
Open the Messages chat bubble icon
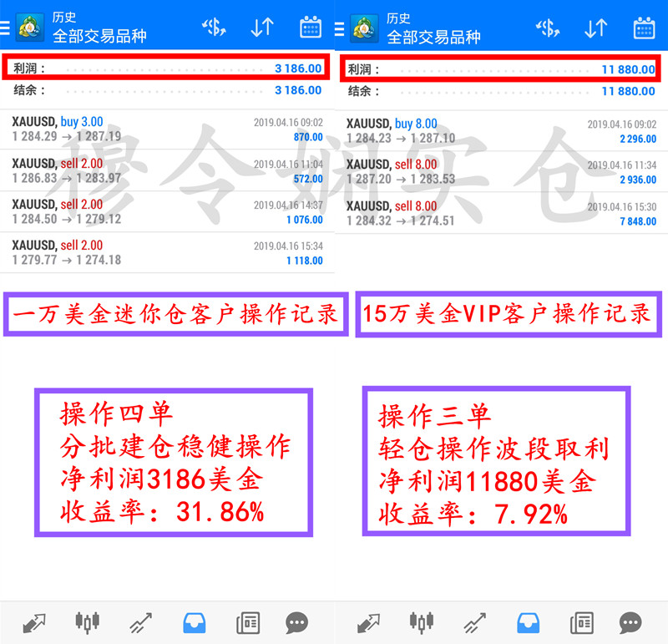pos(297,622)
